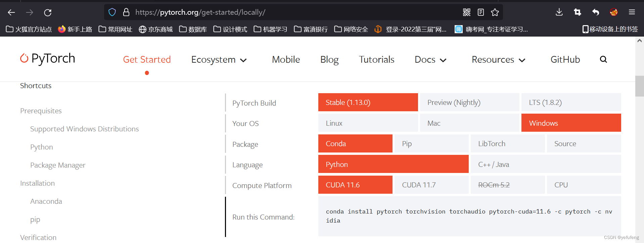Expand the Docs dropdown menu
The image size is (644, 243).
coord(430,60)
